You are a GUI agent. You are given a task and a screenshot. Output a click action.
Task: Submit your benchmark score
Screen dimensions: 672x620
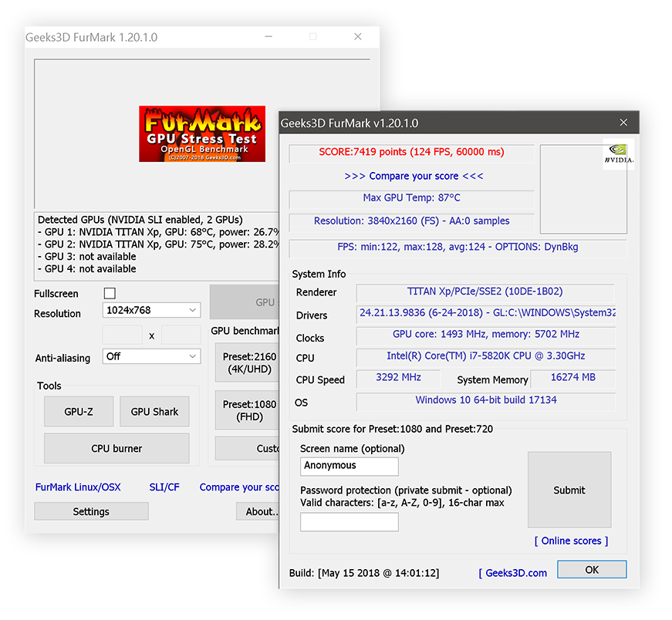(x=569, y=490)
